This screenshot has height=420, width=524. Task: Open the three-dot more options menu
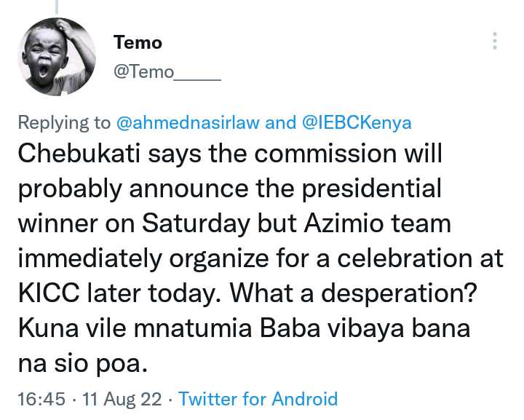[x=495, y=41]
